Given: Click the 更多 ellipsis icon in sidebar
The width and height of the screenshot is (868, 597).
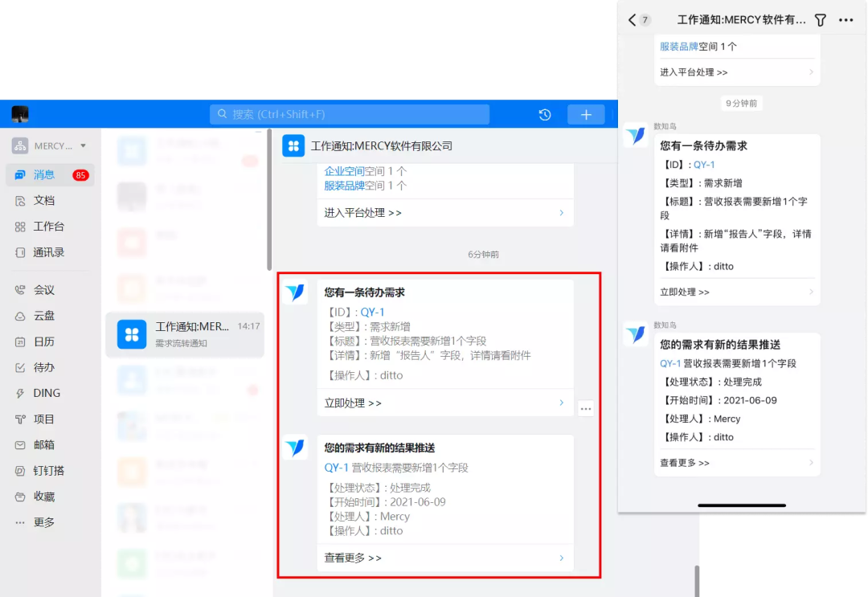Looking at the screenshot, I should (x=20, y=522).
